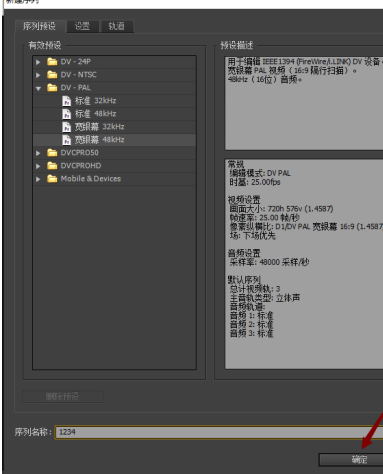Open the 设置 tab
383x474 pixels.
click(x=82, y=26)
